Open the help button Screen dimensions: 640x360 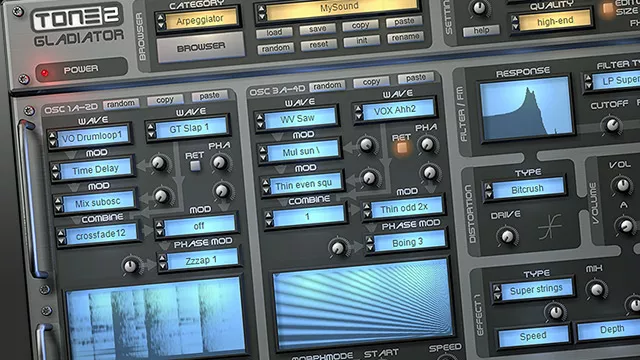tap(481, 30)
